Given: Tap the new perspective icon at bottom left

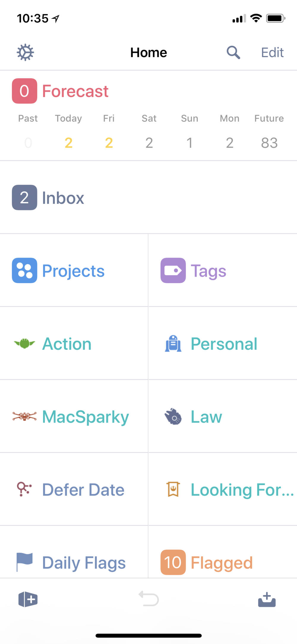Looking at the screenshot, I should pyautogui.click(x=28, y=599).
